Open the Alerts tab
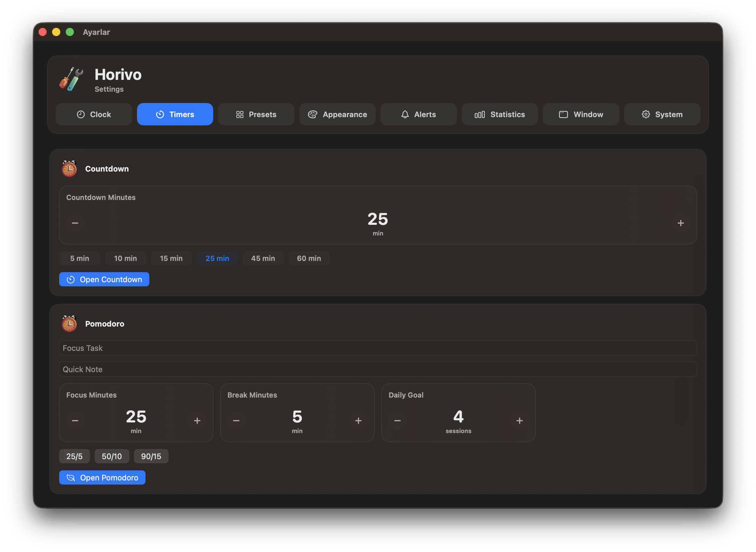 (x=418, y=114)
